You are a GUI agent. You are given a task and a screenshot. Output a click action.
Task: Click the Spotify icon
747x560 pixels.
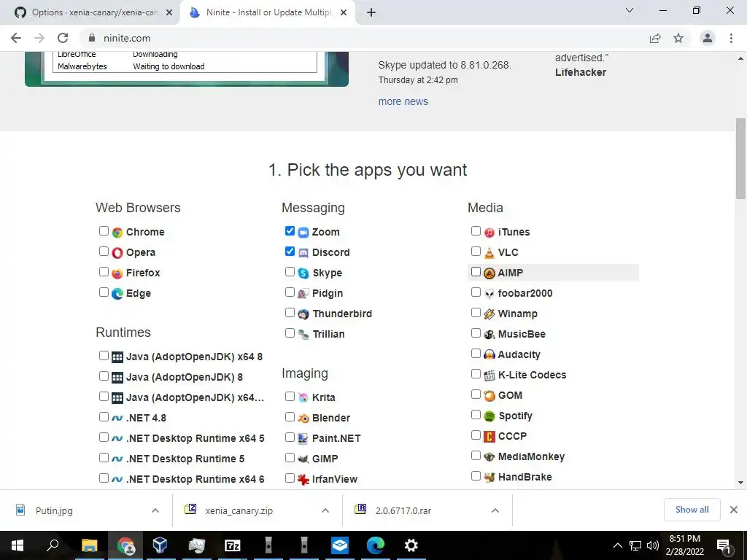pos(489,416)
